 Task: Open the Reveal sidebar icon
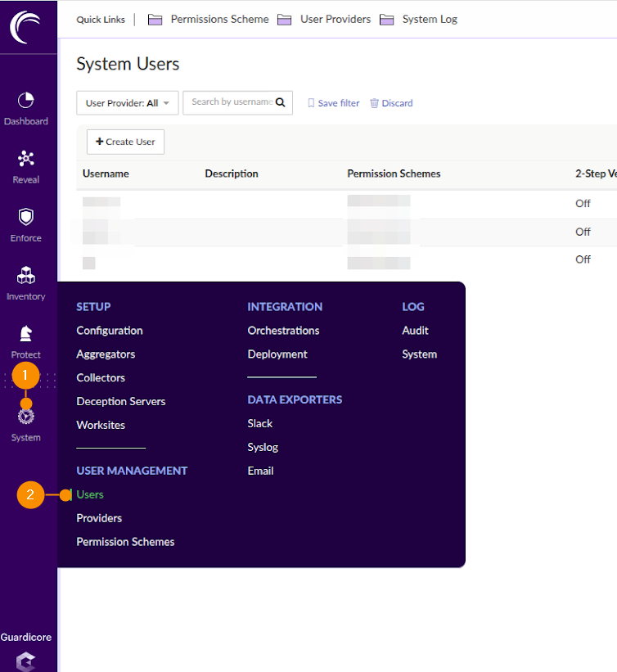click(x=26, y=159)
